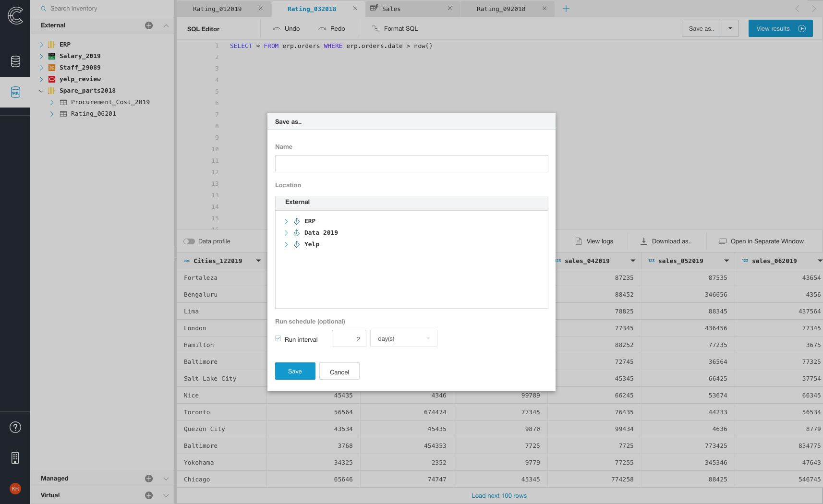Click the Format SQL toolbar button
823x504 pixels.
(395, 29)
